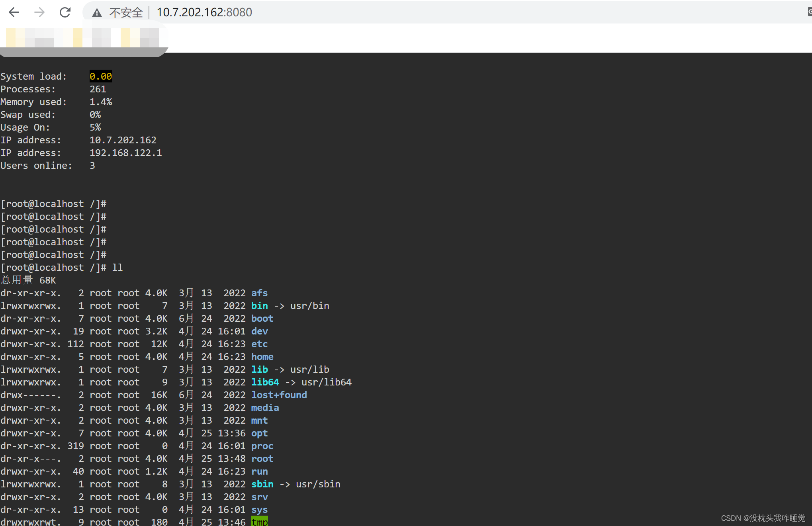Click the lost+found directory name
This screenshot has width=812, height=526.
279,395
